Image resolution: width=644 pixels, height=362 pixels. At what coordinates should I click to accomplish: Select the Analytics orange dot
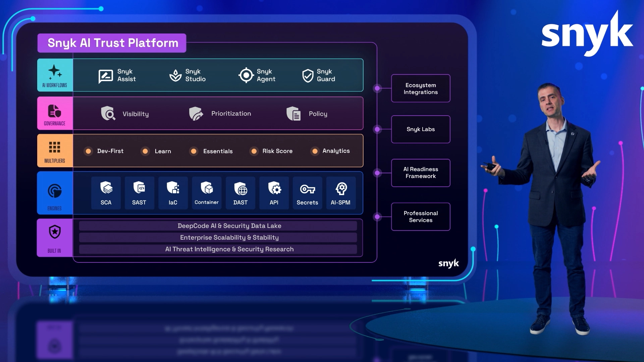click(315, 151)
